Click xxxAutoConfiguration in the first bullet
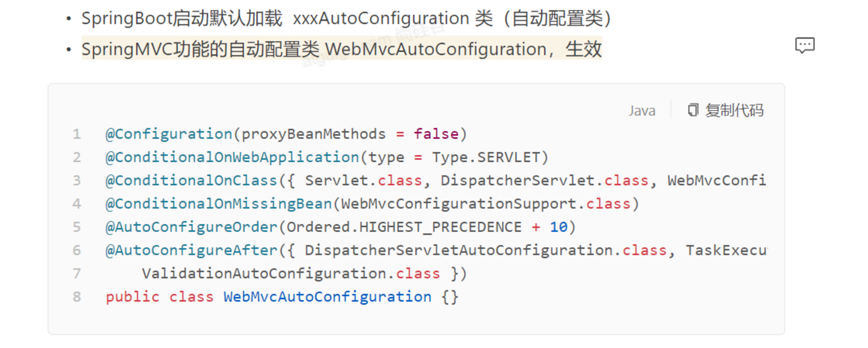This screenshot has height=348, width=868. 381,18
